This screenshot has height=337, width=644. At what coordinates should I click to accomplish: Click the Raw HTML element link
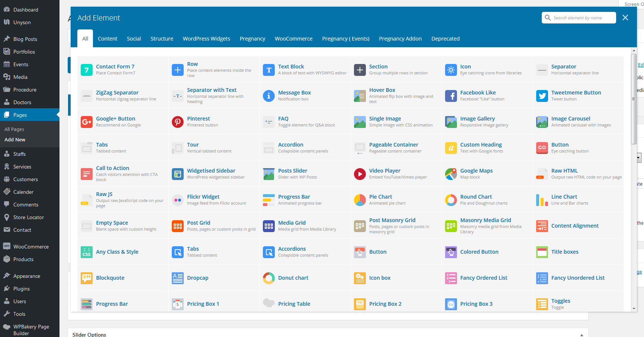(x=564, y=171)
